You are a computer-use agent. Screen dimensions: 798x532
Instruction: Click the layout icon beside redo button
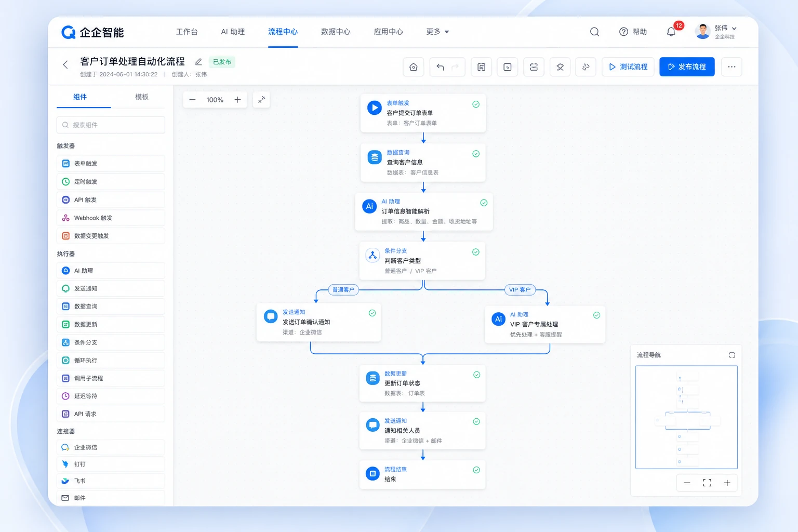point(481,67)
